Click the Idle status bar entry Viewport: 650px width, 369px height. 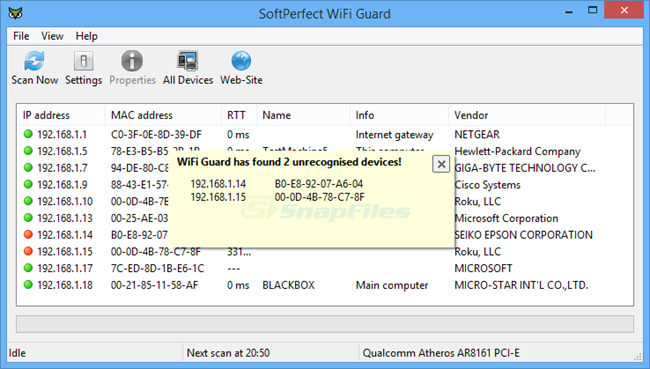click(x=17, y=353)
